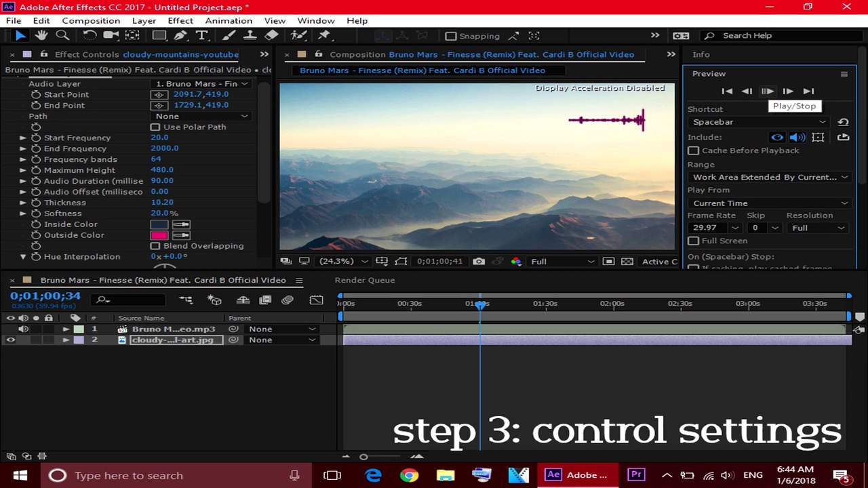
Task: Select the Hand tool
Action: pos(41,35)
